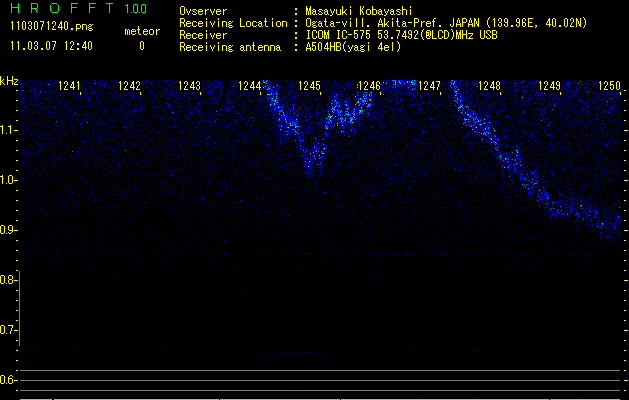Click the 1.1 kHz frequency axis label
629x400 pixels.
click(9, 130)
